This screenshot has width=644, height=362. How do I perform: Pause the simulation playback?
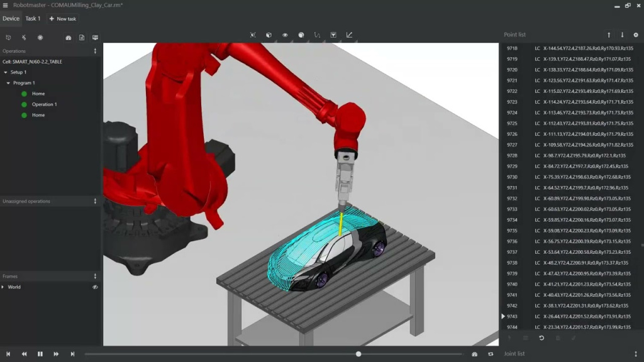click(x=40, y=354)
